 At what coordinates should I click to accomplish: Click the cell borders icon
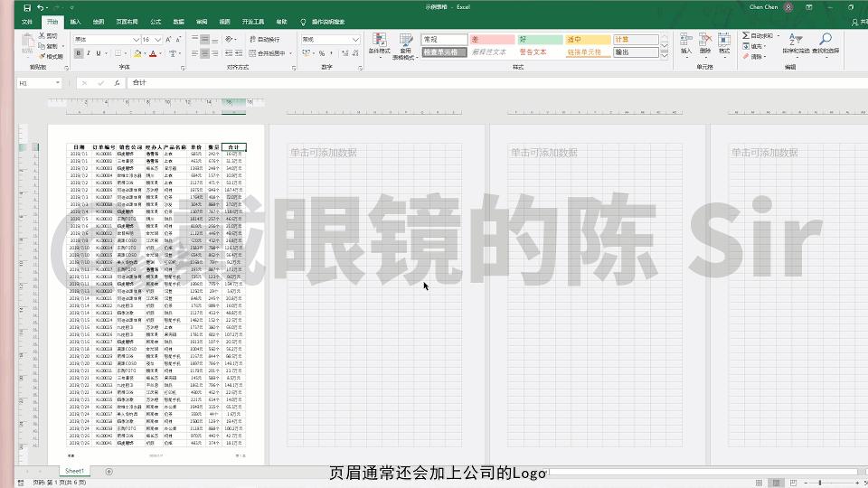118,53
